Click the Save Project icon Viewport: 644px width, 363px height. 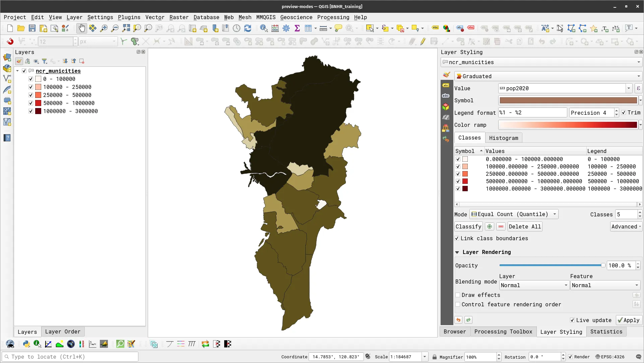point(32,28)
